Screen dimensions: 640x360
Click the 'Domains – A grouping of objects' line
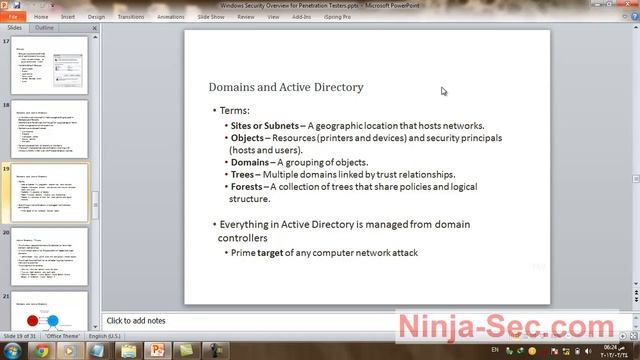coord(299,162)
